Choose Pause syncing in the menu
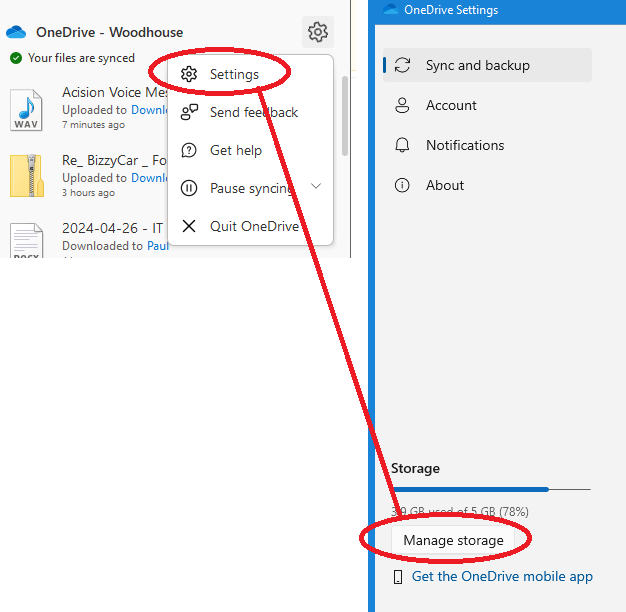Screen dimensions: 626x612 pos(251,188)
